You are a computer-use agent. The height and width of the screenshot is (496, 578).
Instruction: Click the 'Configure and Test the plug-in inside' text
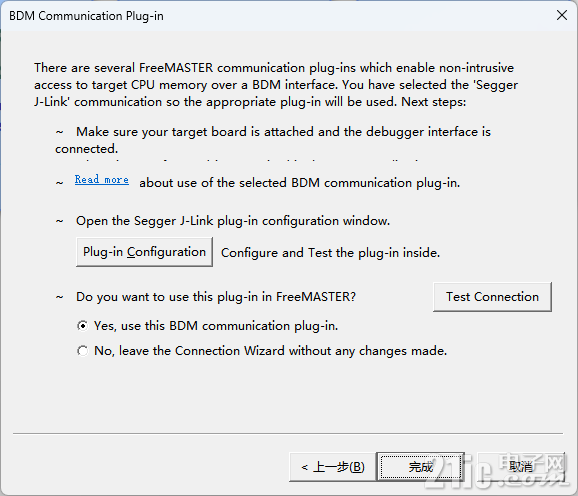(x=330, y=253)
